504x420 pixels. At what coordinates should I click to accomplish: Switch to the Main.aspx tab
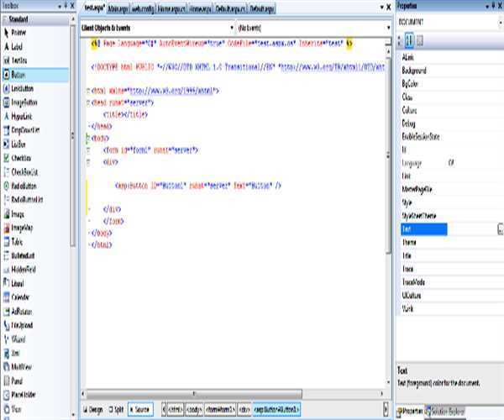[118, 9]
